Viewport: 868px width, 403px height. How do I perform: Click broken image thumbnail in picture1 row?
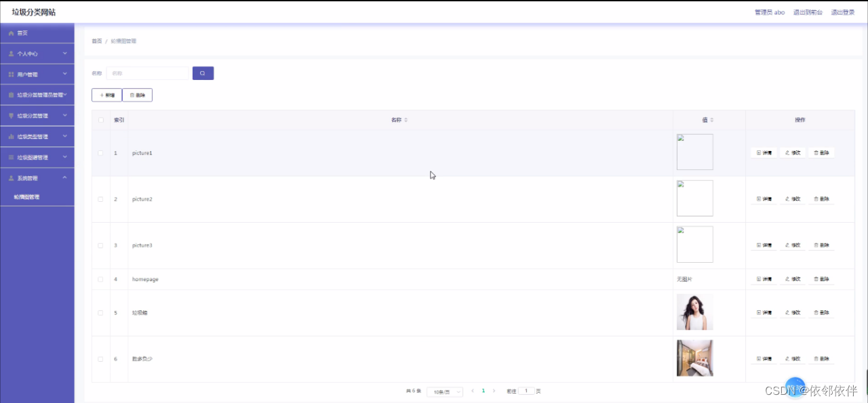(695, 152)
